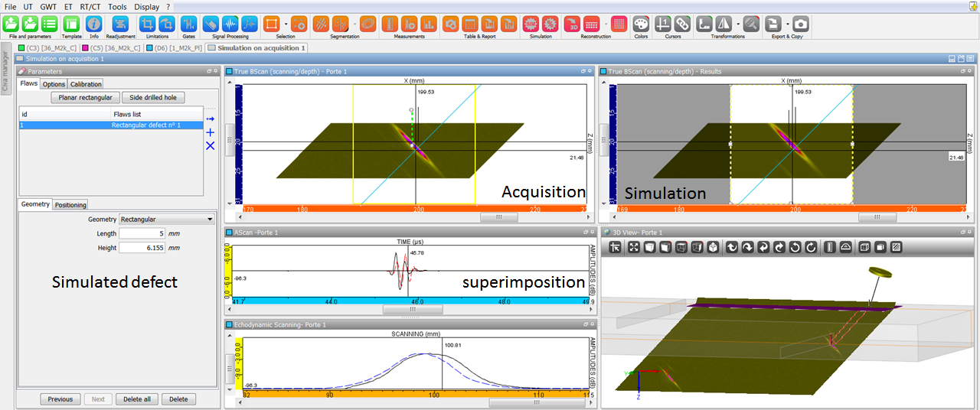Expand the Export & Copy dropdown arrow
Screen dimensions: 980x410
[786, 24]
